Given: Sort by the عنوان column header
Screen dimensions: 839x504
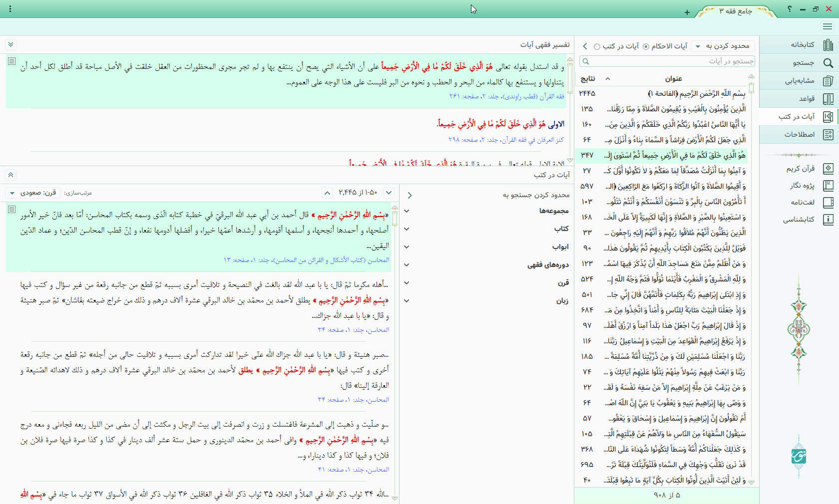Looking at the screenshot, I should 673,79.
